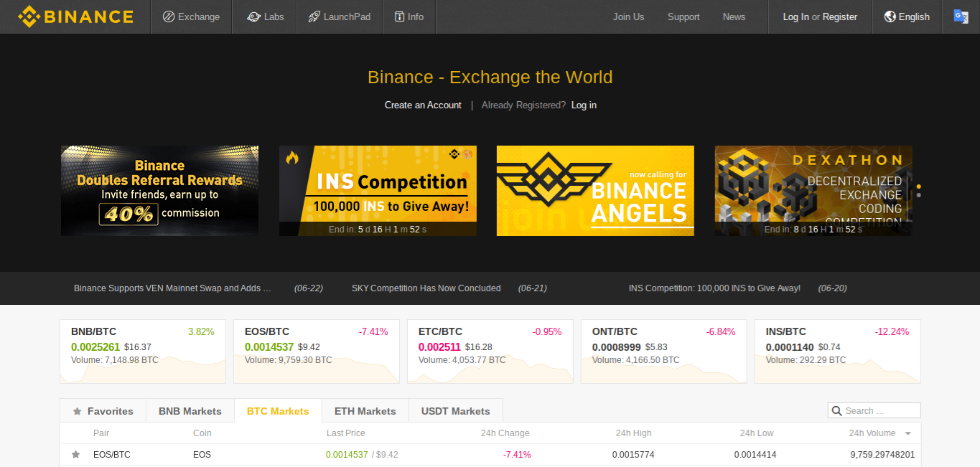Image resolution: width=980 pixels, height=467 pixels.
Task: Switch to the ETH Markets tab
Action: (365, 411)
